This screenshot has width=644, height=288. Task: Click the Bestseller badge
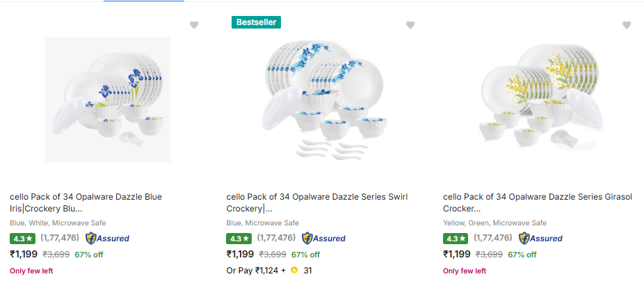click(257, 22)
